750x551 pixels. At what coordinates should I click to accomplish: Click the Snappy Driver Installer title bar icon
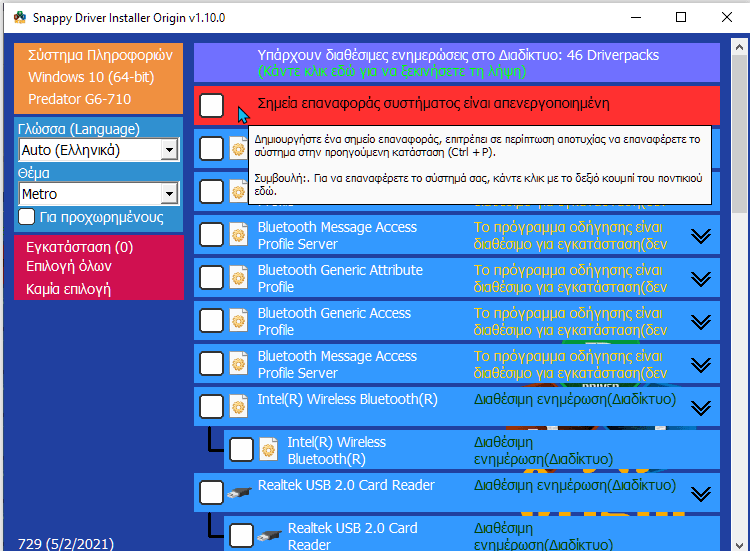click(x=20, y=18)
